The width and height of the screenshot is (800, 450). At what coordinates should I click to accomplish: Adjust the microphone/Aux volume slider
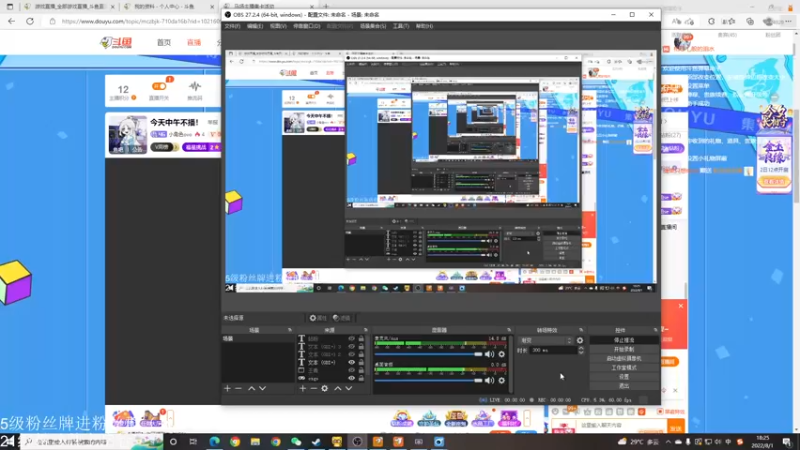tap(429, 354)
